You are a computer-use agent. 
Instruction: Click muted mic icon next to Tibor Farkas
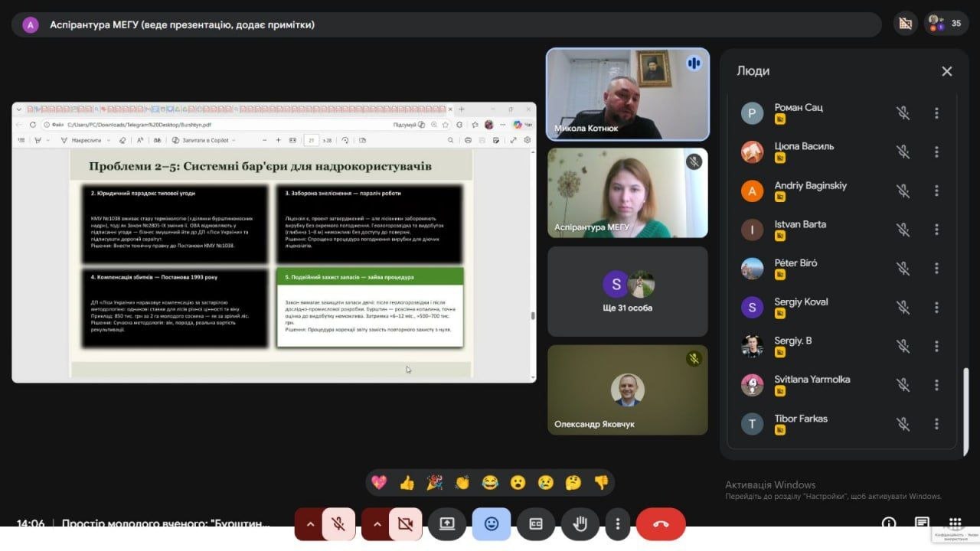pyautogui.click(x=903, y=424)
